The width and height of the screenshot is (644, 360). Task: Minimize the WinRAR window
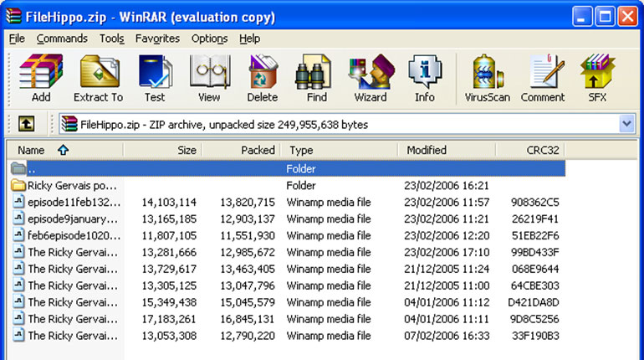pyautogui.click(x=582, y=17)
